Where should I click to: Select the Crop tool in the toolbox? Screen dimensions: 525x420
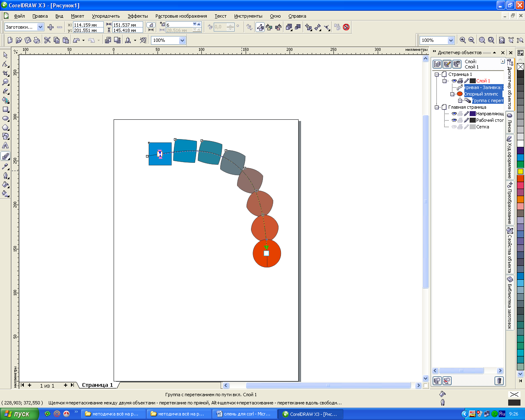point(5,73)
